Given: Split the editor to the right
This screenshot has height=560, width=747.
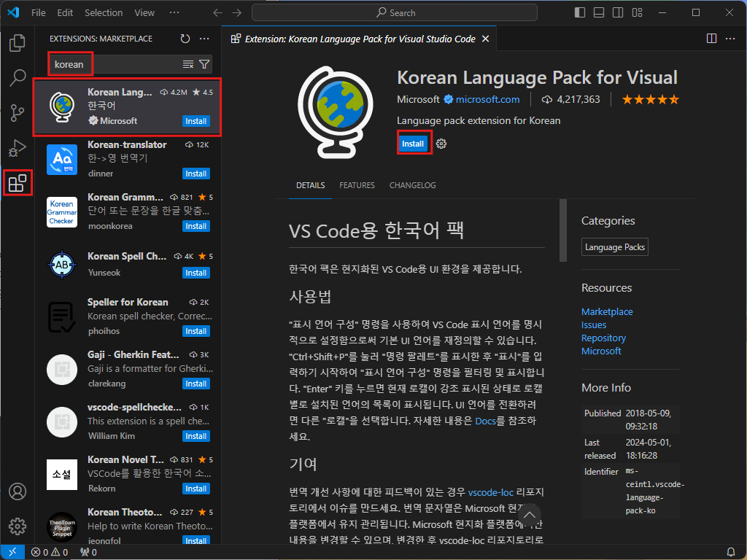Looking at the screenshot, I should tap(711, 39).
